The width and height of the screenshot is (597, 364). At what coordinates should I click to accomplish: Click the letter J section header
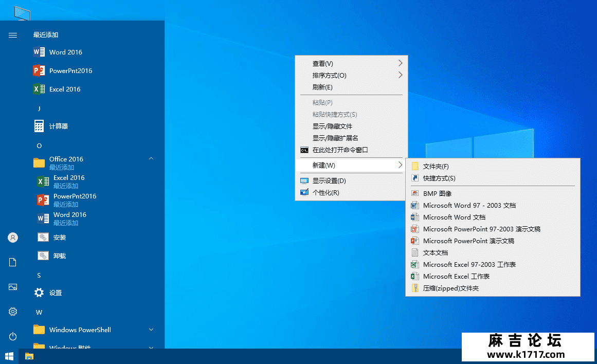39,108
